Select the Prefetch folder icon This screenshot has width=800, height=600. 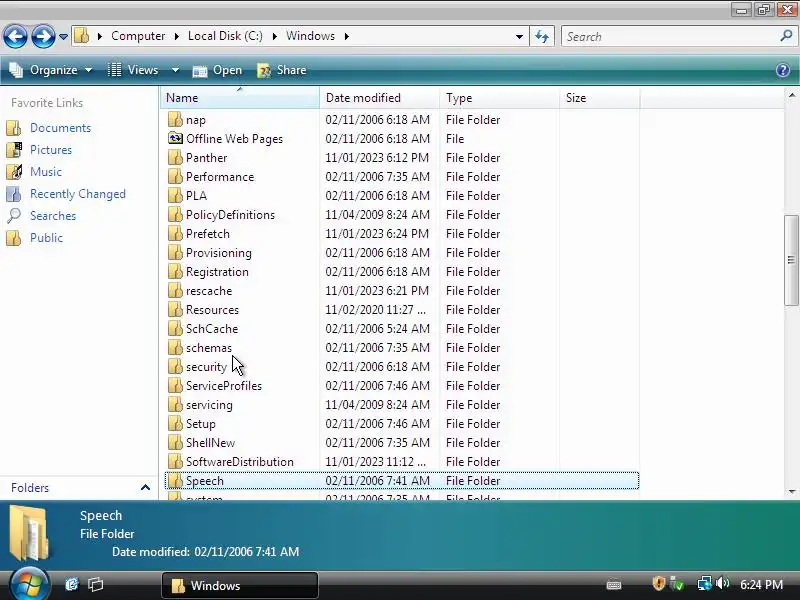click(x=175, y=234)
